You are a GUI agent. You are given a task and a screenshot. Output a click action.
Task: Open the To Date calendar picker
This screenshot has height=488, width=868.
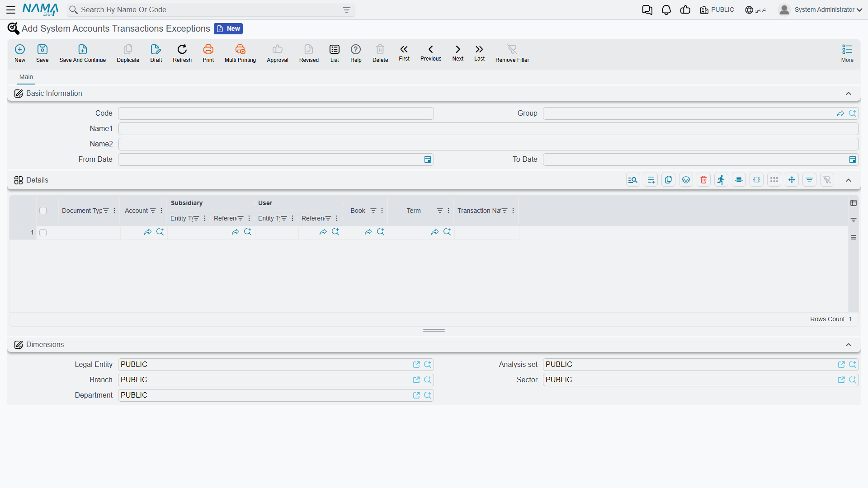click(x=853, y=160)
